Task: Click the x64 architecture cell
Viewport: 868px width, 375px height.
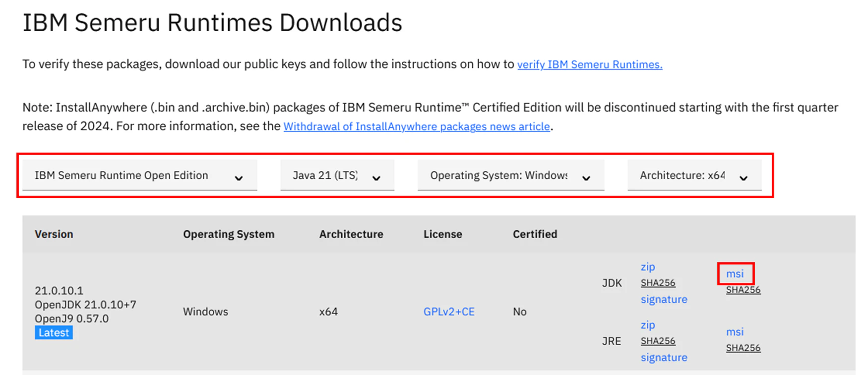Action: (x=328, y=312)
